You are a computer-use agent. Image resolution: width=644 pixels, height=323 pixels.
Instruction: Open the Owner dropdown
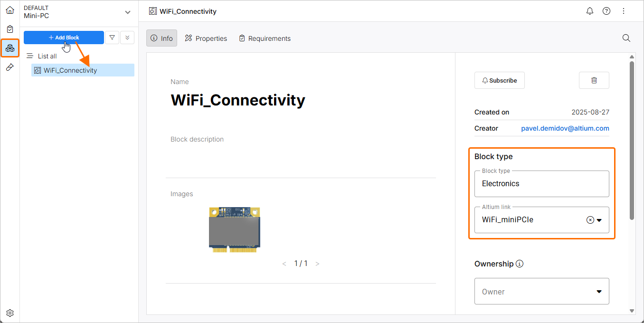tap(541, 292)
